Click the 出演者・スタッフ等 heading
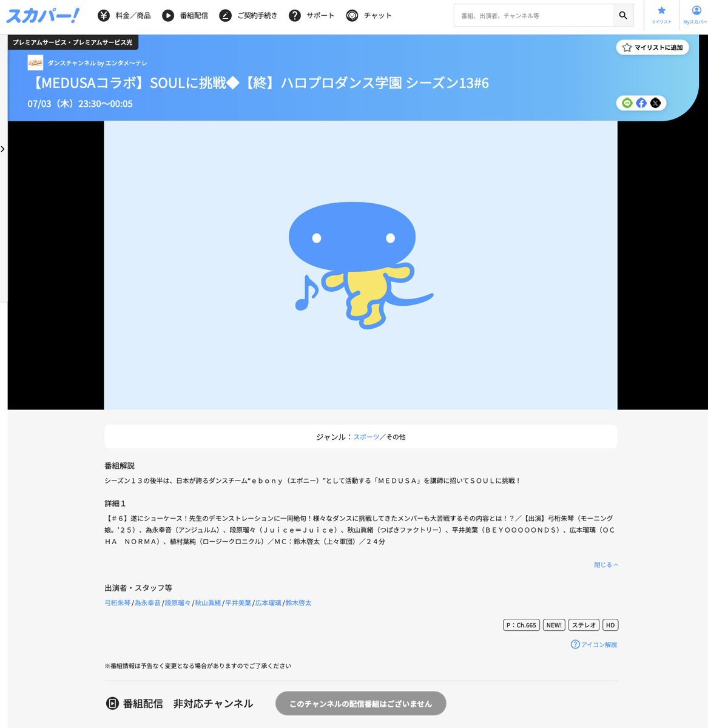The width and height of the screenshot is (708, 728). tap(138, 588)
